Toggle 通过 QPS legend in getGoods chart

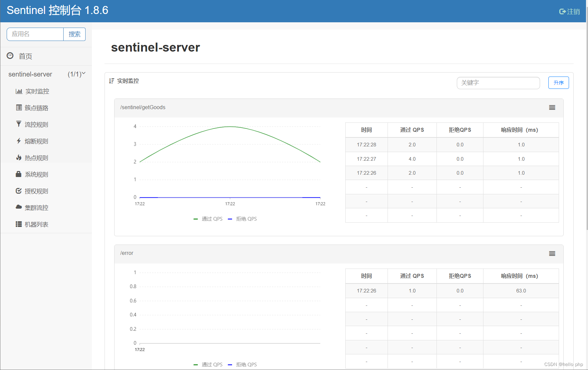pos(208,219)
